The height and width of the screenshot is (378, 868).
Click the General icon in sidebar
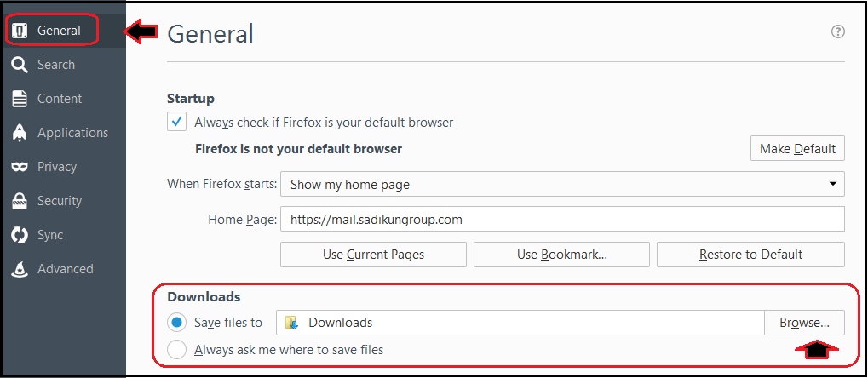pos(20,31)
